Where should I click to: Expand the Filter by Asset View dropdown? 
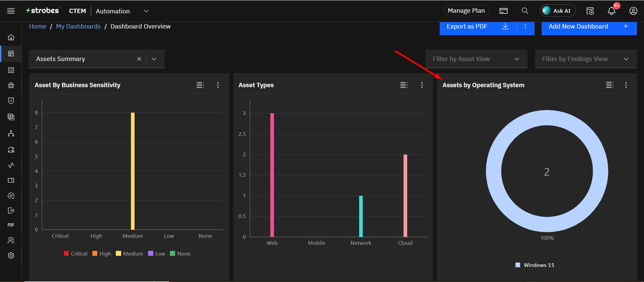[x=476, y=59]
